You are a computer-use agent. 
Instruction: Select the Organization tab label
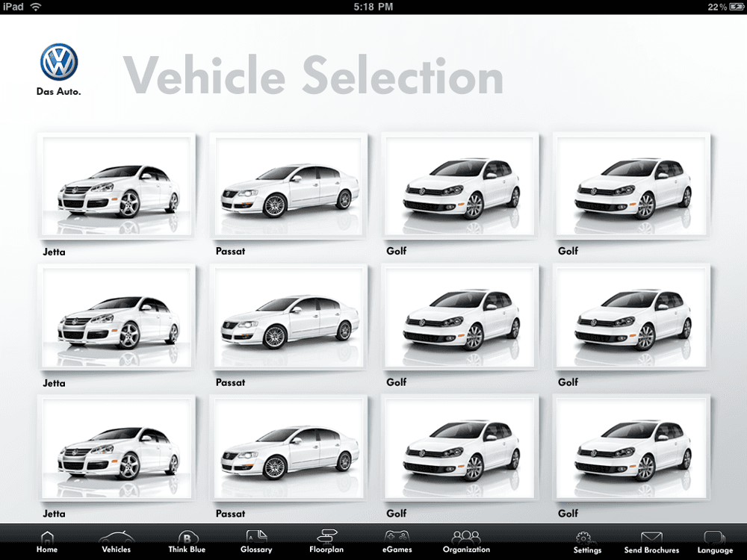click(466, 550)
